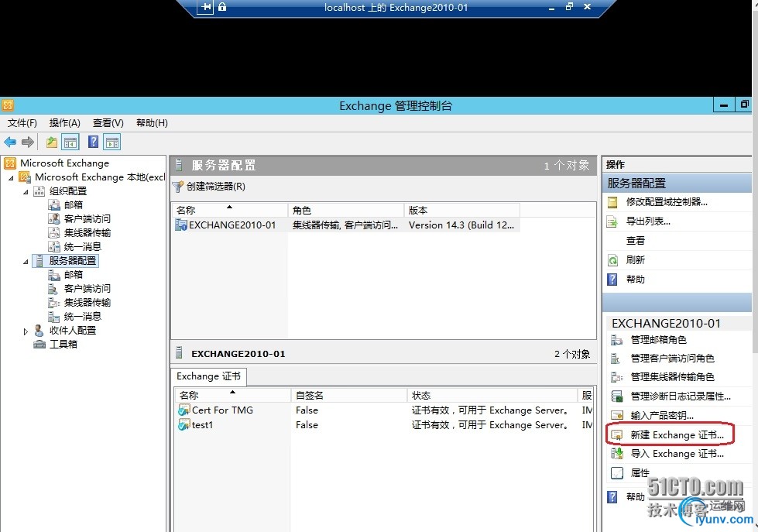Collapse the Microsoft Exchange 本地 tree node
The width and height of the screenshot is (758, 532).
click(11, 178)
